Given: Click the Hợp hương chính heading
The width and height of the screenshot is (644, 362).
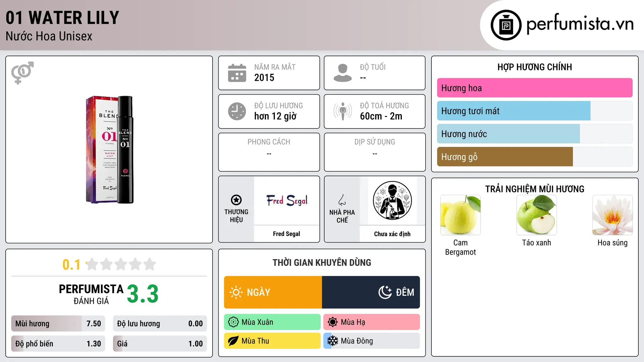Looking at the screenshot, I should (x=535, y=67).
